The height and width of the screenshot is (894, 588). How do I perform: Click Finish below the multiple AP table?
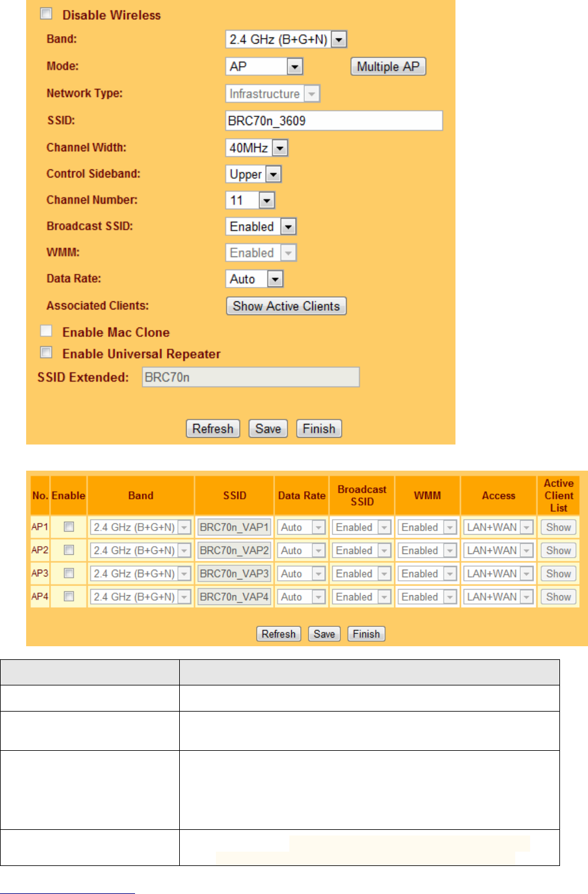(x=366, y=634)
